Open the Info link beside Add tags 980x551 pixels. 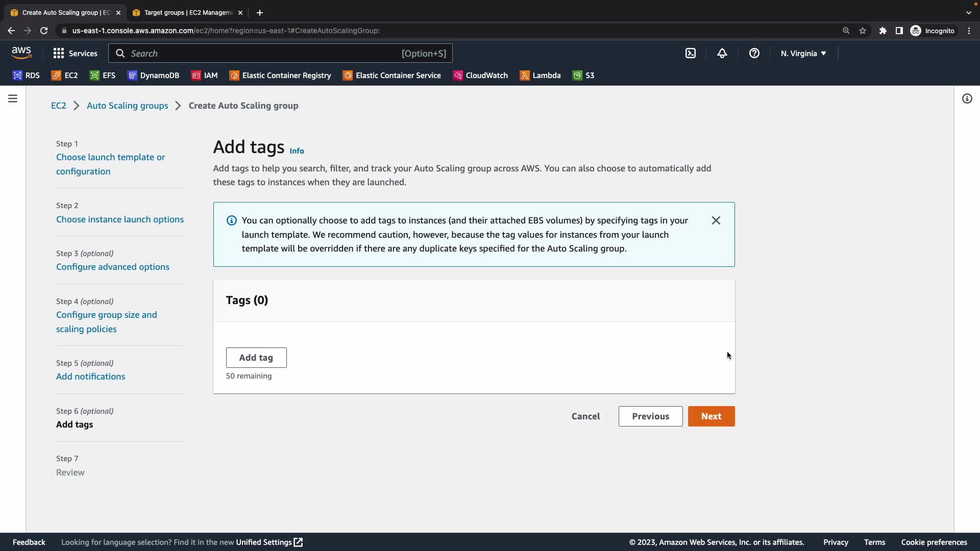point(297,151)
